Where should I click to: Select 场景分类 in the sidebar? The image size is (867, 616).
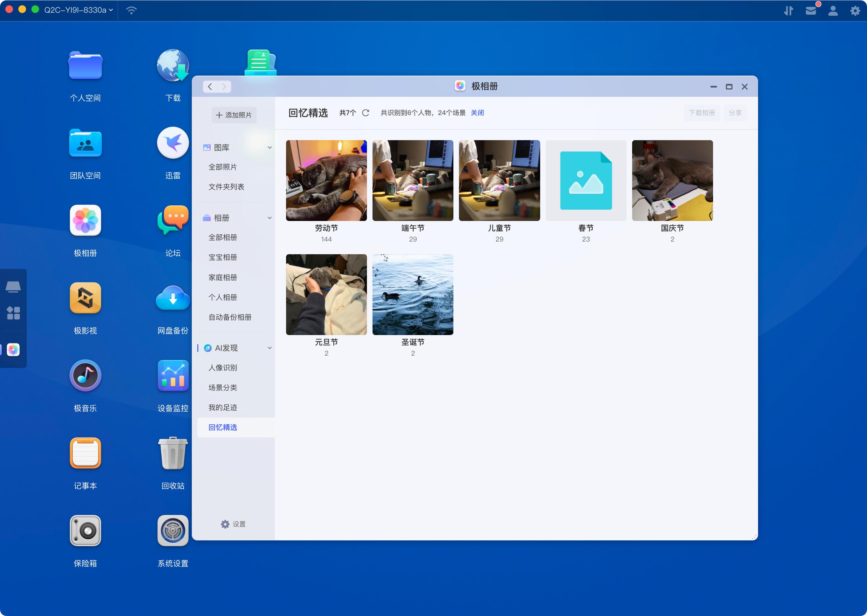click(222, 387)
